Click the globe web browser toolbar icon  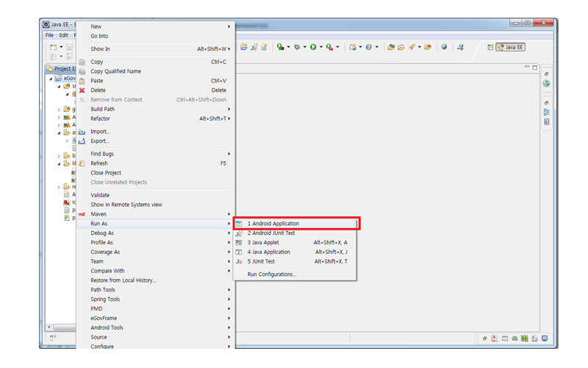pyautogui.click(x=444, y=47)
